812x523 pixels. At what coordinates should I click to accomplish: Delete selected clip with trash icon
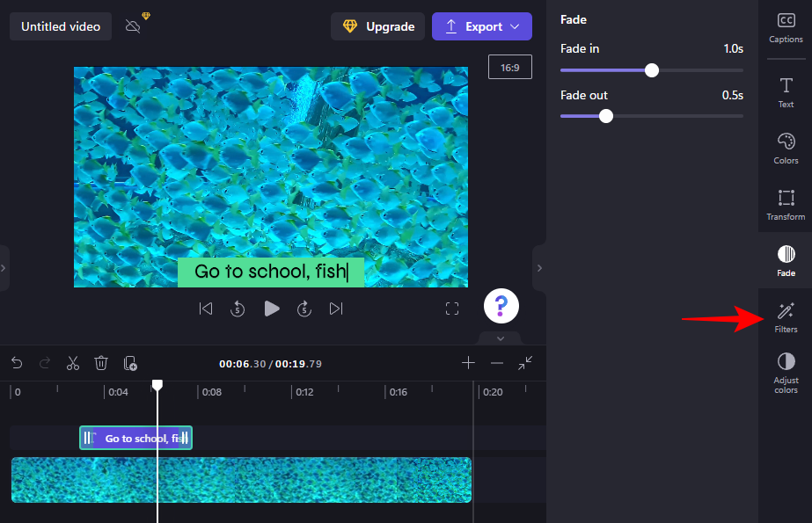[x=101, y=363]
